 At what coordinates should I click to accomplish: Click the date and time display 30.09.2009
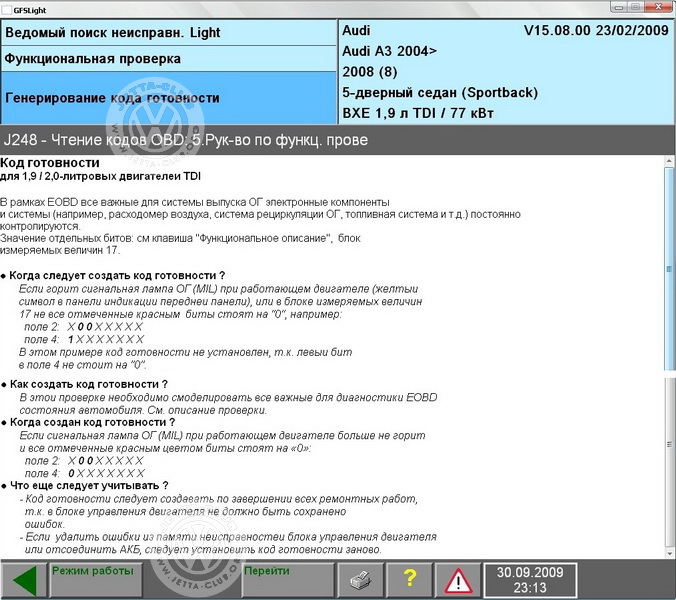coord(530,580)
